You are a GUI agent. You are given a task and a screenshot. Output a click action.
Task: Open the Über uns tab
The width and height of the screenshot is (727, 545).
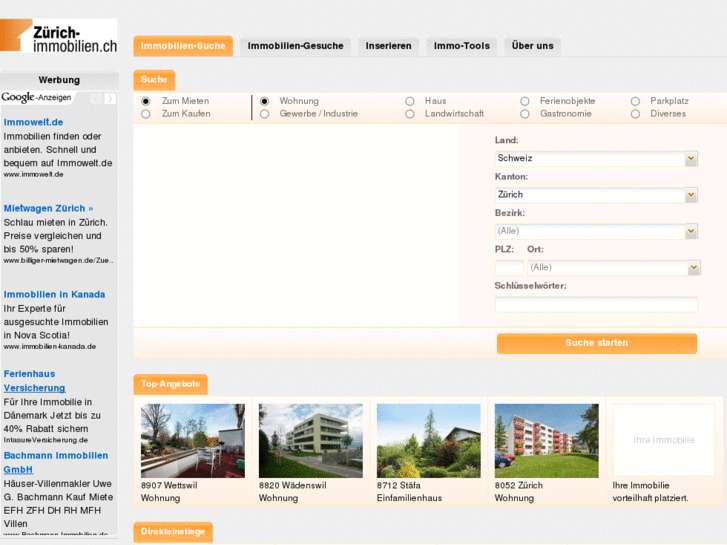533,46
